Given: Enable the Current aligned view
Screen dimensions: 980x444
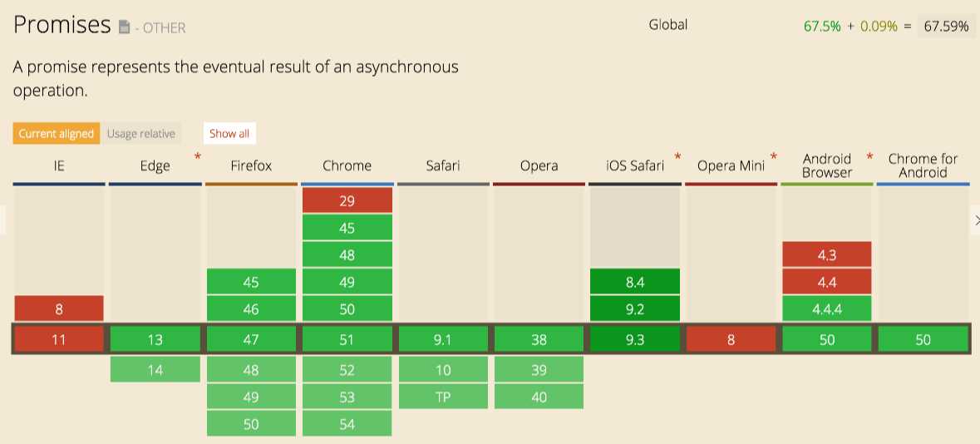Looking at the screenshot, I should (x=57, y=134).
